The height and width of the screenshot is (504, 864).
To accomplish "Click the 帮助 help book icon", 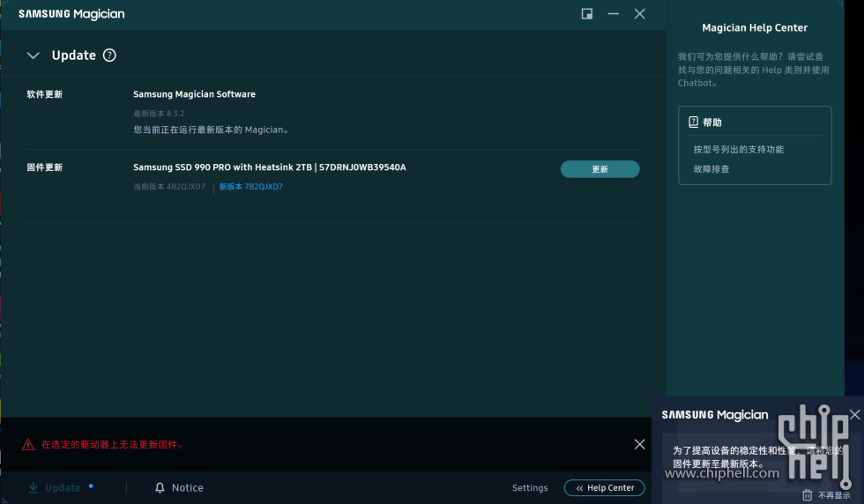I will point(693,122).
